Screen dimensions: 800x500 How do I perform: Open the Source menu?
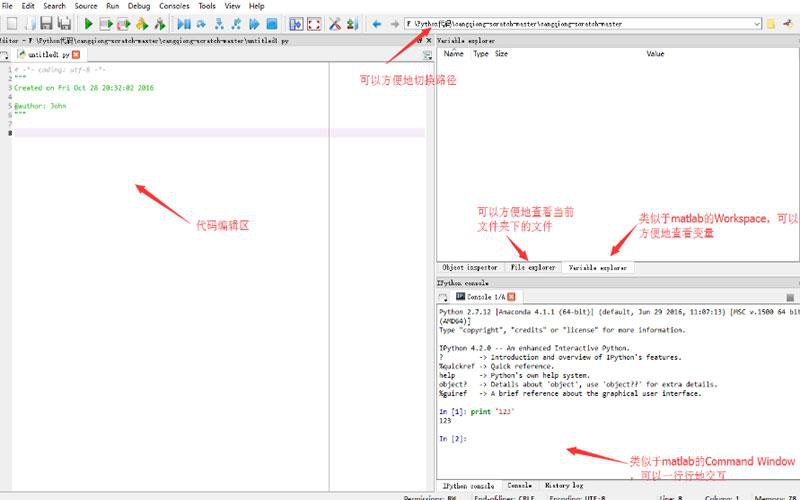(x=86, y=6)
